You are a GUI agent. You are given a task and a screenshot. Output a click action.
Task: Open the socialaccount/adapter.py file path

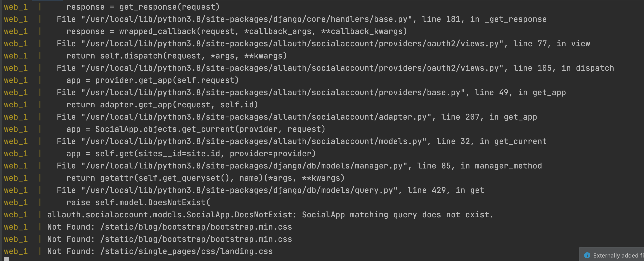(258, 117)
